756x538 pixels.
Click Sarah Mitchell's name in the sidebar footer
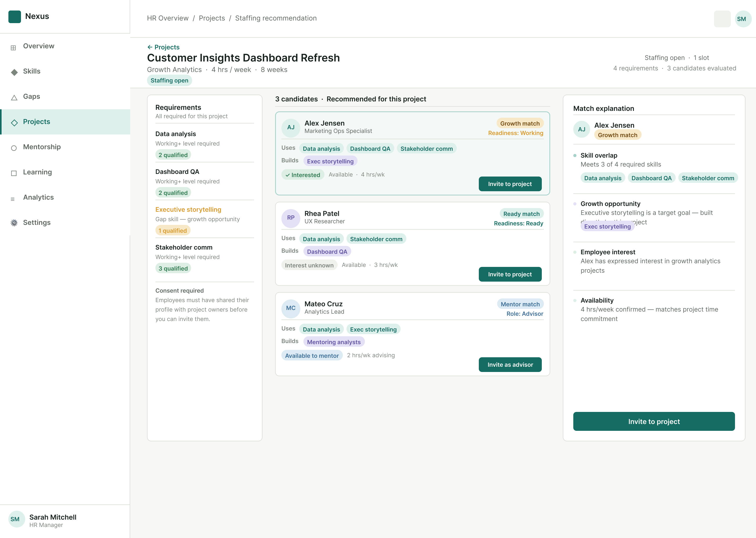pos(52,517)
